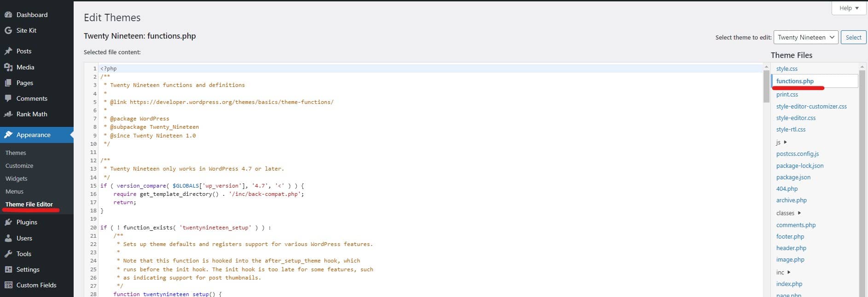Click the Rank Math chart icon

(8, 114)
